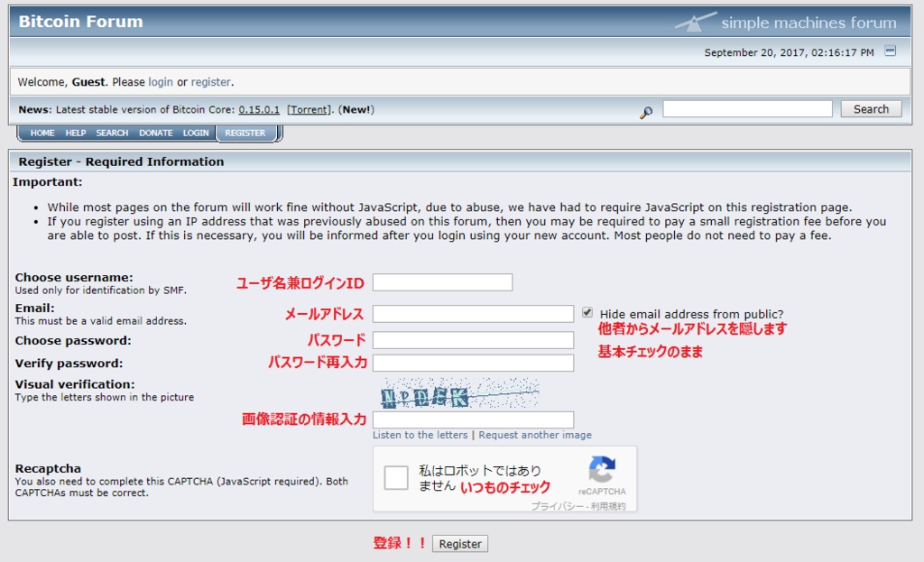Select the REGISTER menu tab
The height and width of the screenshot is (562, 924).
coord(245,134)
